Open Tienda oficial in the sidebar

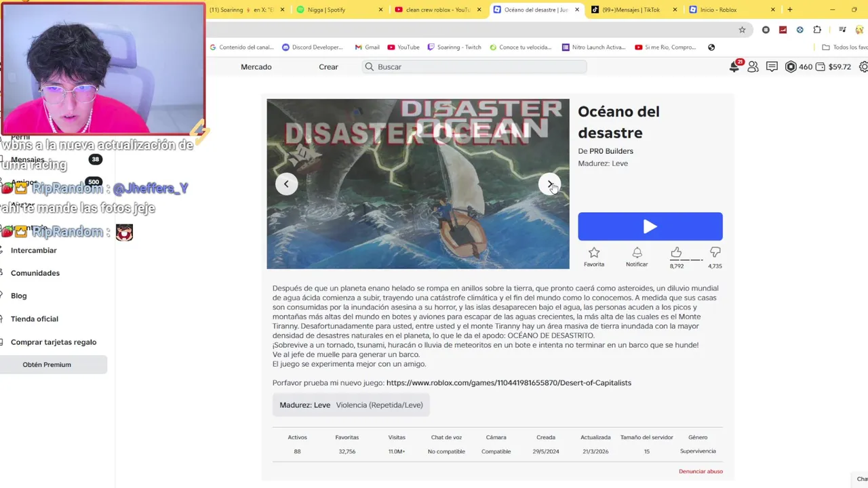pos(35,319)
